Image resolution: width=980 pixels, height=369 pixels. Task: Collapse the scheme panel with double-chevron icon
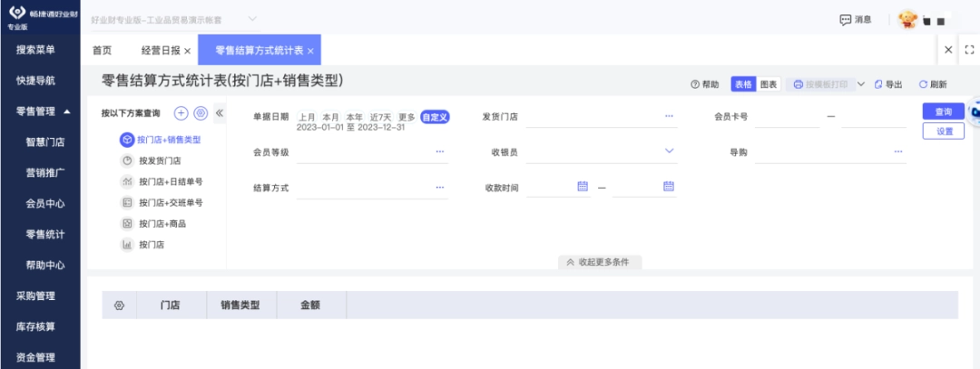coord(220,113)
